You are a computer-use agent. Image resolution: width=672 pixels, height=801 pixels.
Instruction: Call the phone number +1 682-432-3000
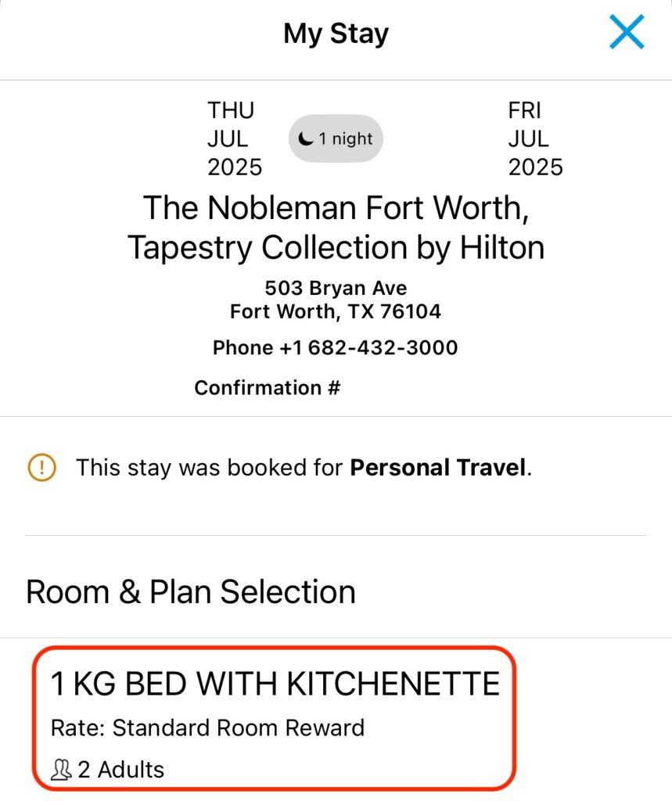click(336, 348)
